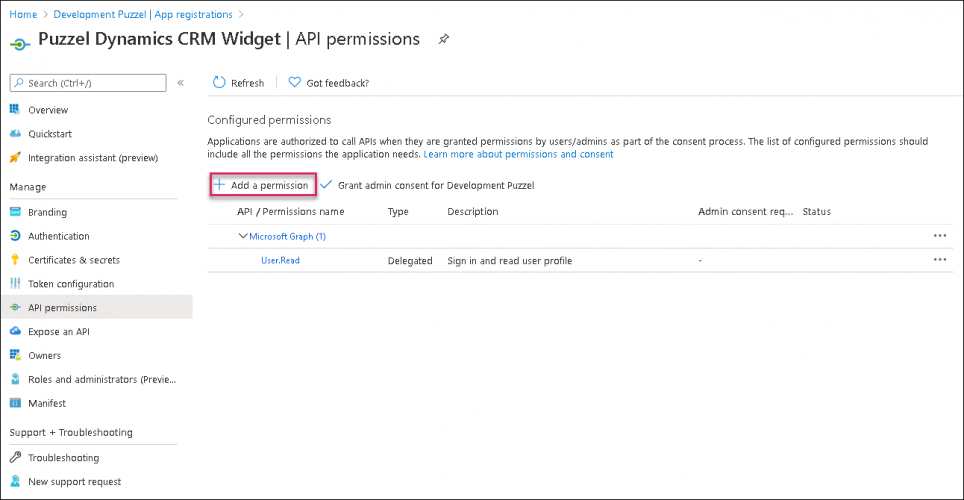964x500 pixels.
Task: Collapse the Microsoft Graph (1) group
Action: click(x=242, y=236)
